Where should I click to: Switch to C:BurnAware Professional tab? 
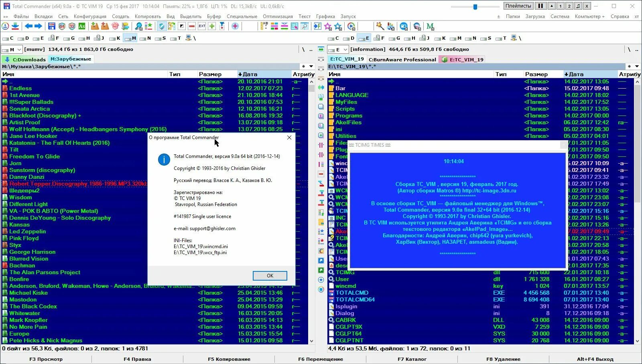pyautogui.click(x=402, y=59)
